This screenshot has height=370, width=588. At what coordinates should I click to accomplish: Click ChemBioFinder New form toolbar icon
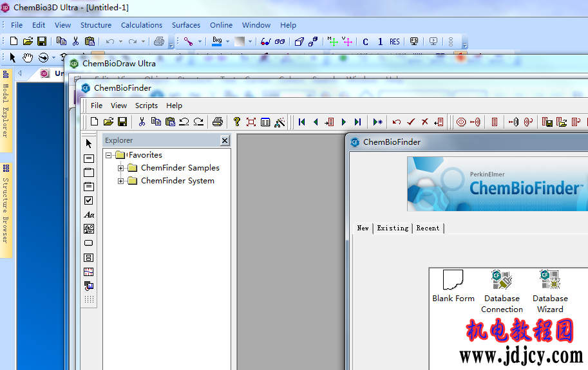(95, 122)
